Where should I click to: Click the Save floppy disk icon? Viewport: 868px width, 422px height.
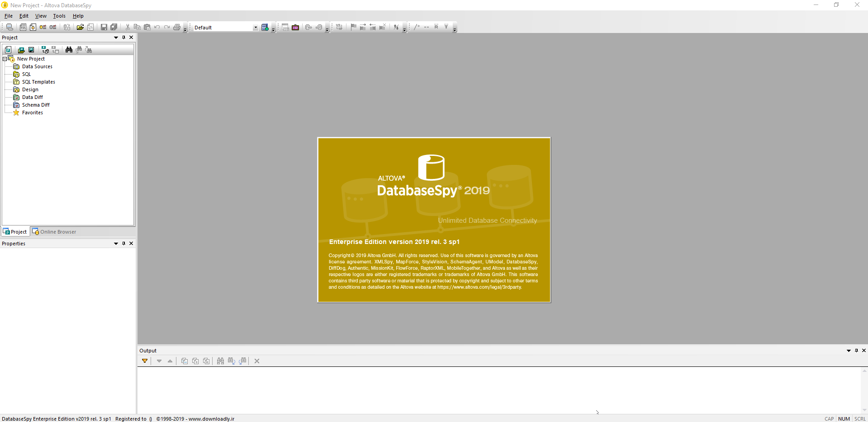coord(104,27)
